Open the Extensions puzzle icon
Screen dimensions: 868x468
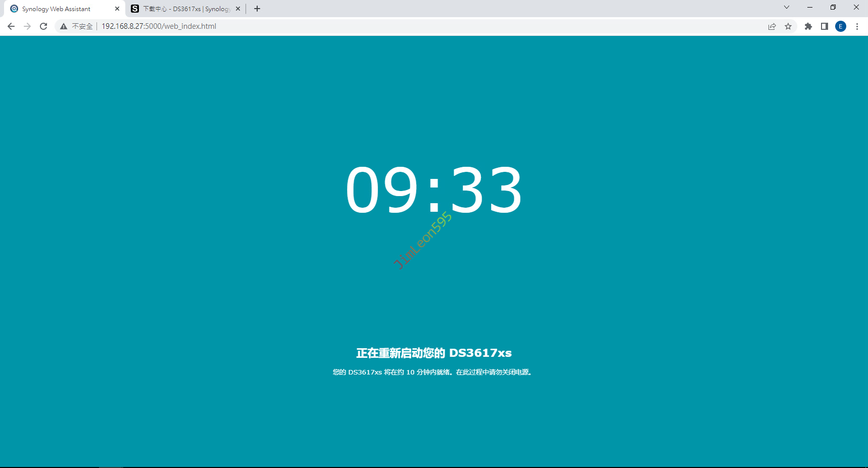point(808,26)
